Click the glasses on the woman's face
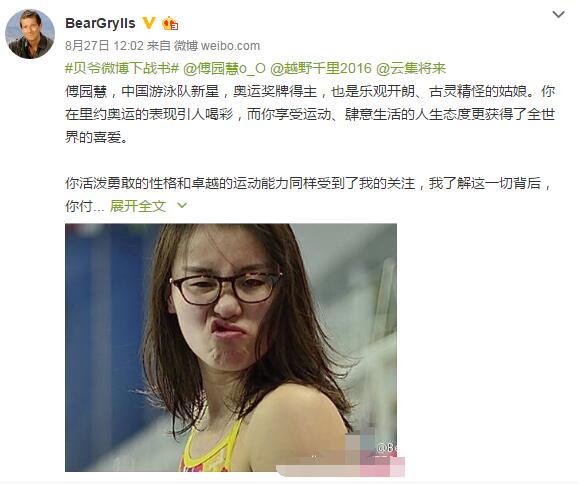 coord(226,289)
